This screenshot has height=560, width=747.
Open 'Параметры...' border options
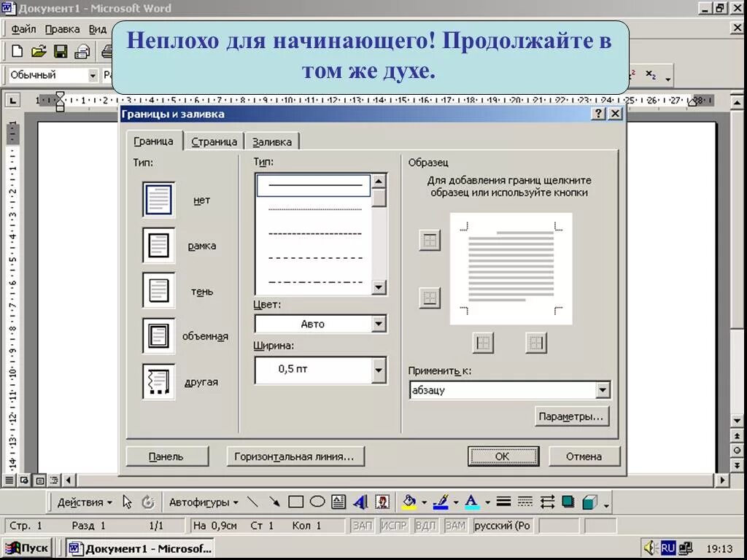(571, 416)
